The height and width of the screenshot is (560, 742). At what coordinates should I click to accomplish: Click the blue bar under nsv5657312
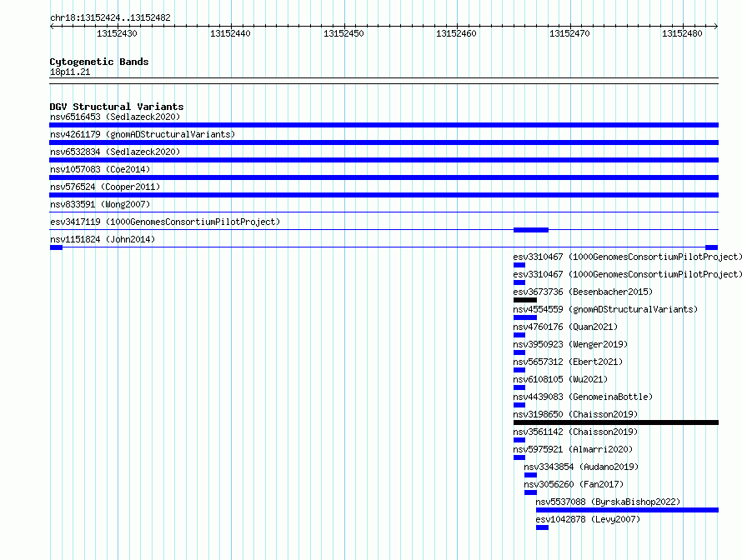(x=519, y=370)
